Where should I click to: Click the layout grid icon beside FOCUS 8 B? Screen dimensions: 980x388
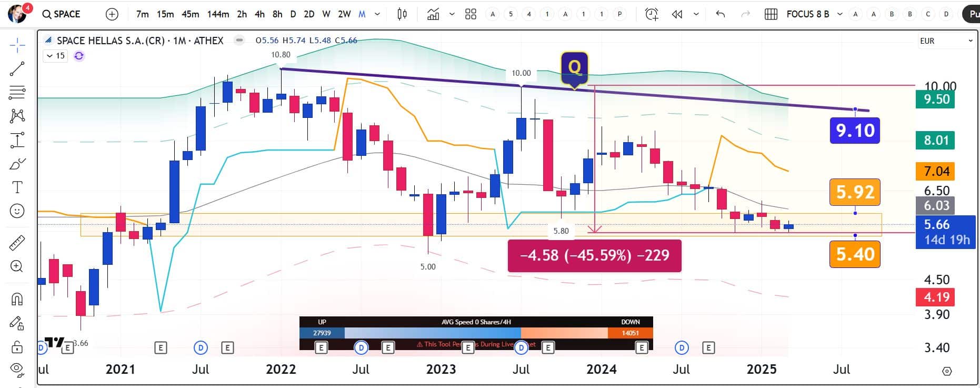coord(771,14)
